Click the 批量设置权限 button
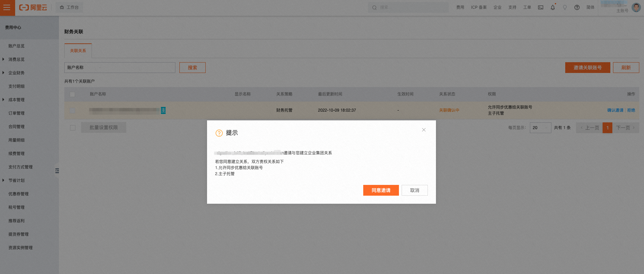Screen dimensions: 644x274 [x=104, y=127]
